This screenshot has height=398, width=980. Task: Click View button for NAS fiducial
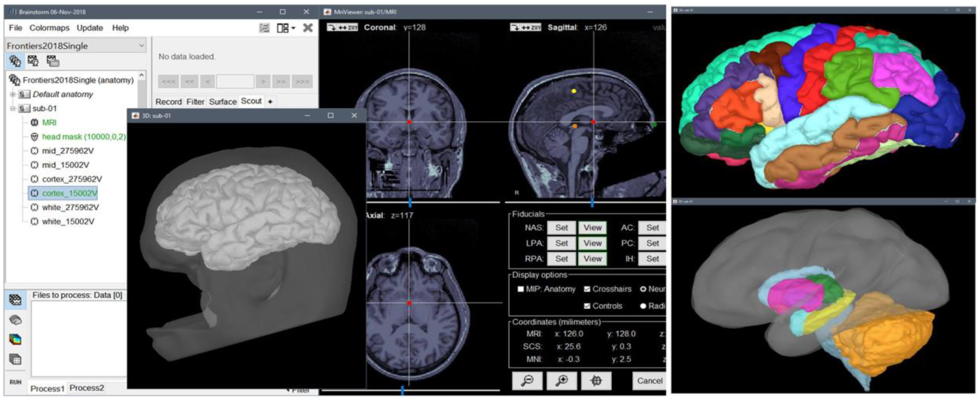pyautogui.click(x=592, y=228)
